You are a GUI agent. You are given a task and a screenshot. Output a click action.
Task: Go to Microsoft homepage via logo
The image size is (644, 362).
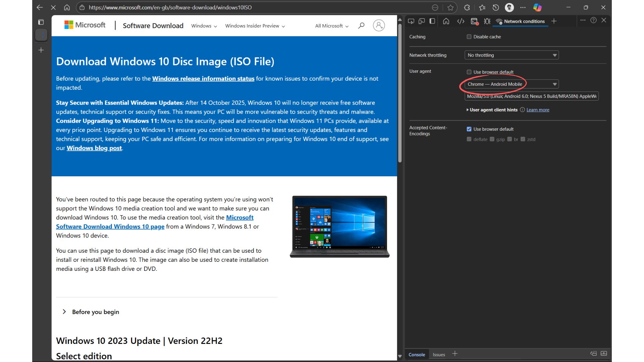click(x=85, y=25)
